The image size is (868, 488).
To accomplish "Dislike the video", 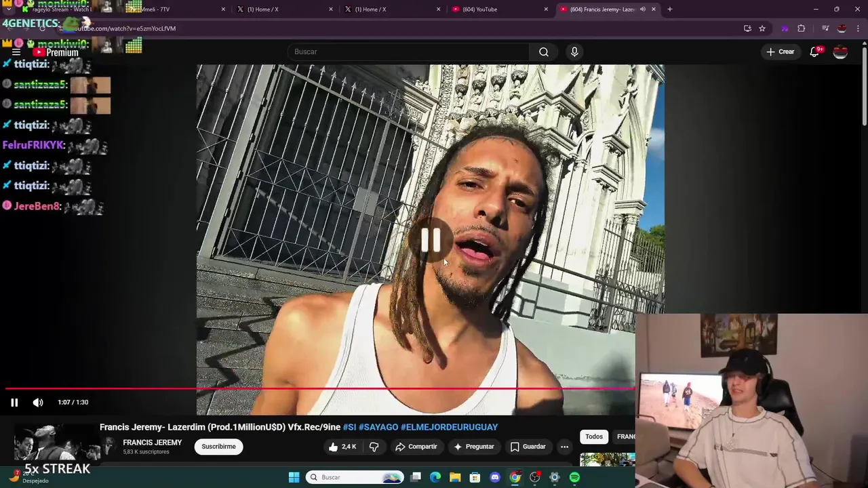I will tap(374, 447).
